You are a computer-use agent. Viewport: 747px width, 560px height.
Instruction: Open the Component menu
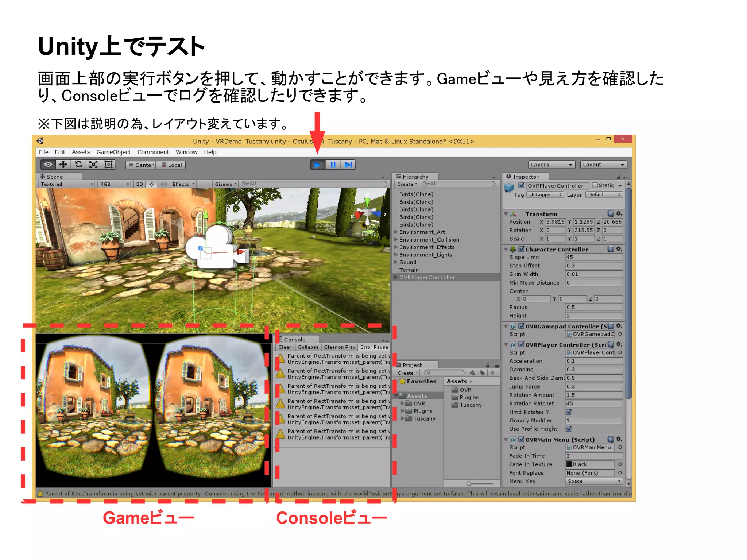pos(153,152)
